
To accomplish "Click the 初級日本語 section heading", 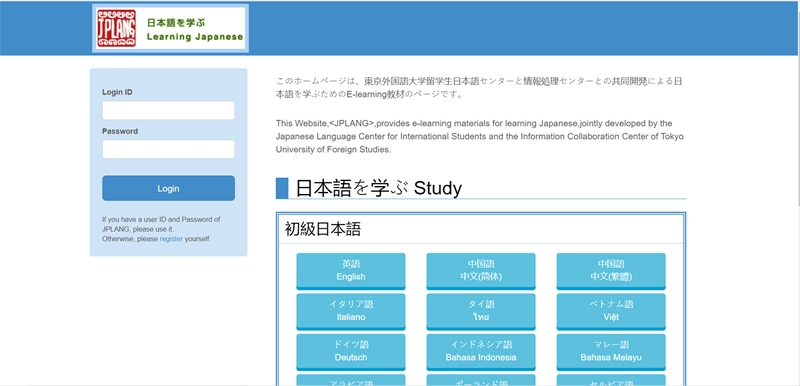I will (322, 229).
